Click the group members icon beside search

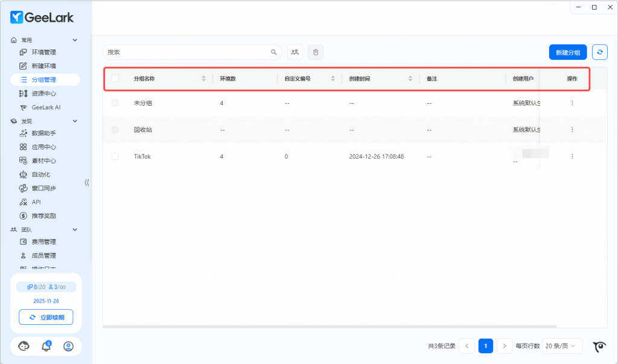tap(295, 53)
